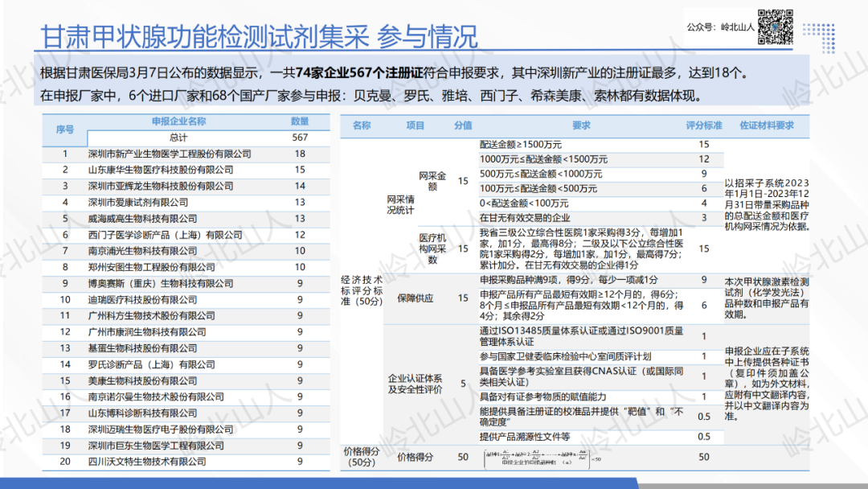Click the 通过ISO13485质量体系认证 requirement
Image resolution: width=868 pixels, height=489 pixels.
click(581, 336)
